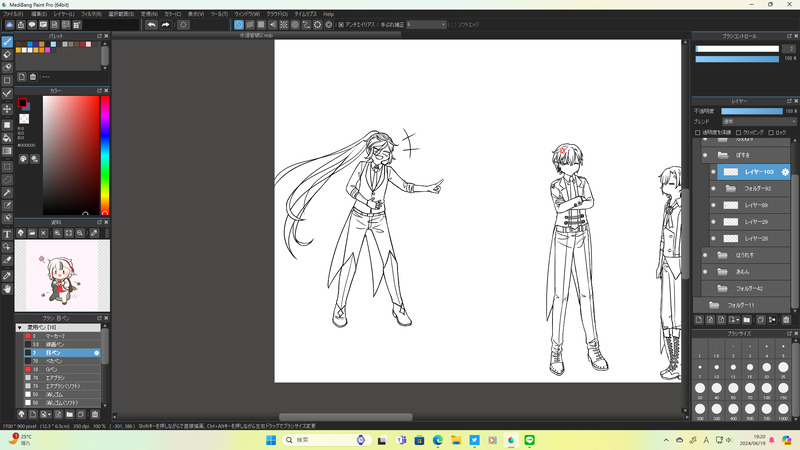Select the Eraser tool in the left toolbar

pos(7,55)
